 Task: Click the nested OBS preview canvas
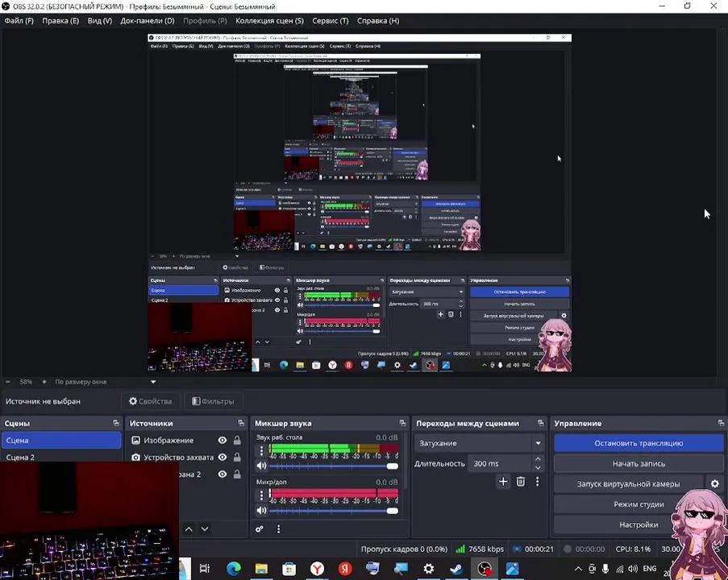[360, 203]
